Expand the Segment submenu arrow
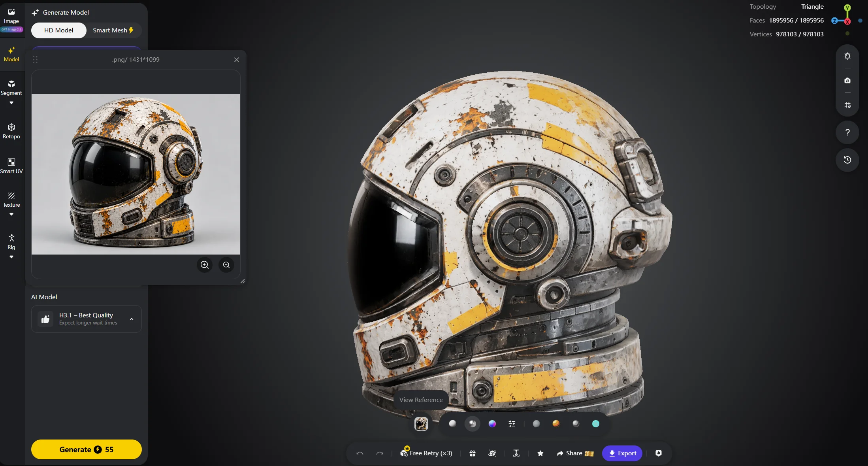Image resolution: width=868 pixels, height=466 pixels. [11, 103]
